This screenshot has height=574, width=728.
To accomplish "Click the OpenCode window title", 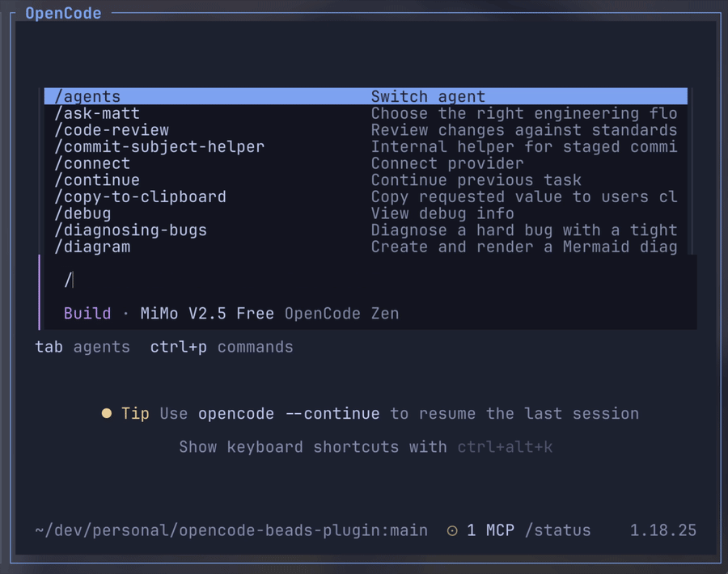I will 63,13.
